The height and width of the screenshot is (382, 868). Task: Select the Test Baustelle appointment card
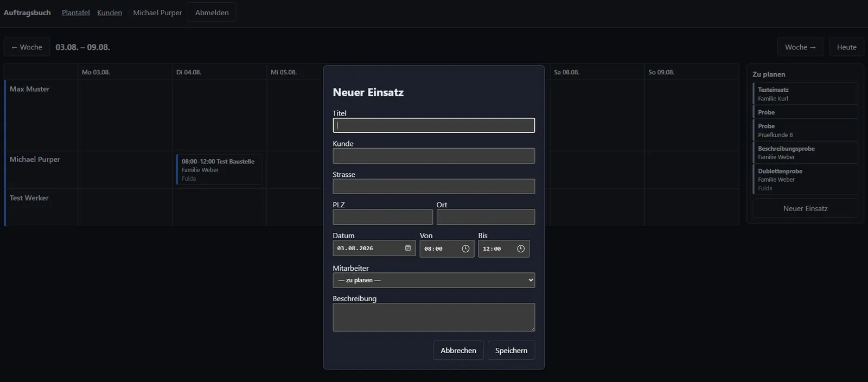[219, 169]
